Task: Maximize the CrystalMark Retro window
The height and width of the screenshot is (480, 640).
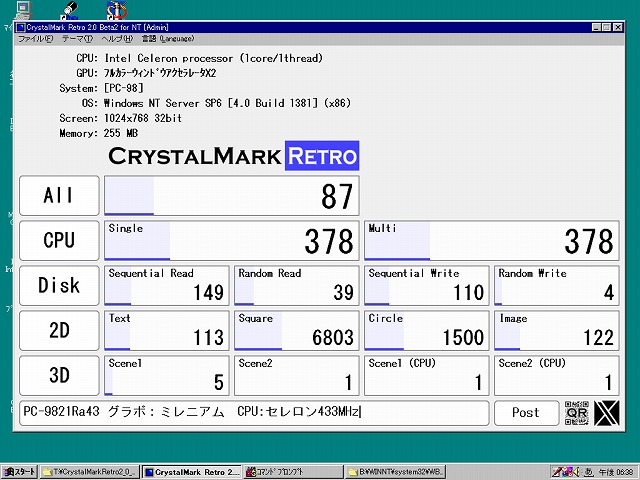Action: (x=606, y=27)
